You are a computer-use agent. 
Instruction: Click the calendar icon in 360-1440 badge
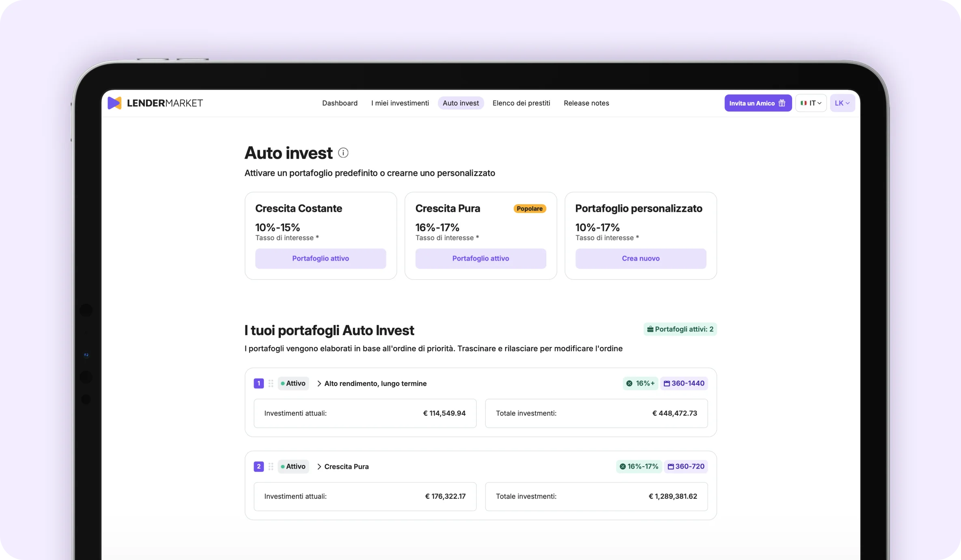click(666, 383)
